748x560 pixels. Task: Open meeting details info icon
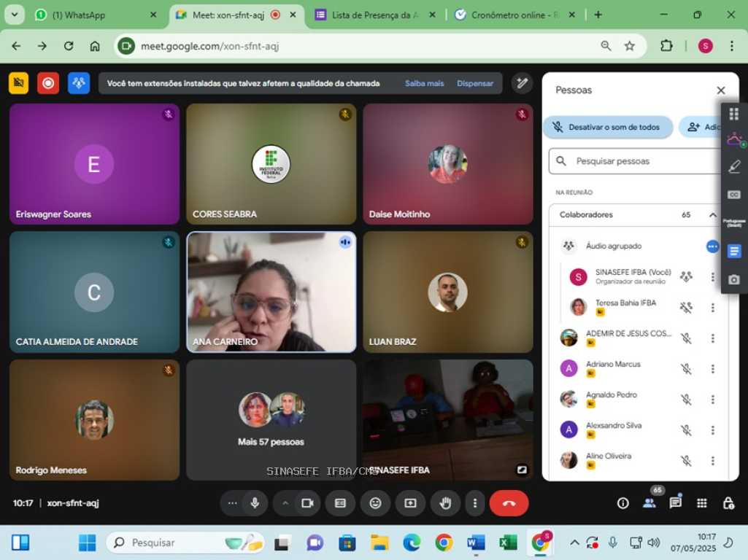pos(622,503)
